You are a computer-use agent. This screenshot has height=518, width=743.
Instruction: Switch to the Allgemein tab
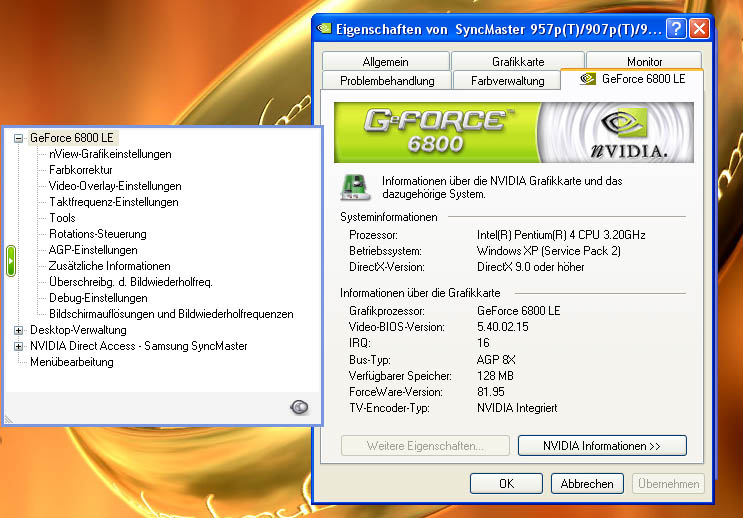[x=386, y=61]
